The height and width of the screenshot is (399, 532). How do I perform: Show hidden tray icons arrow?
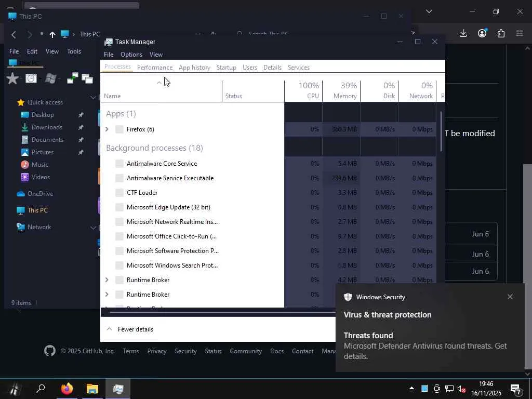coord(411,388)
